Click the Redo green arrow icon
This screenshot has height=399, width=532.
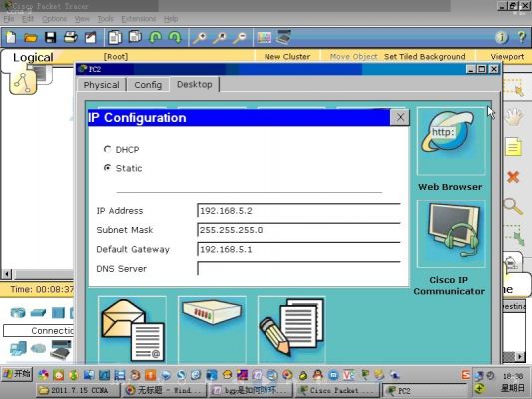click(175, 37)
